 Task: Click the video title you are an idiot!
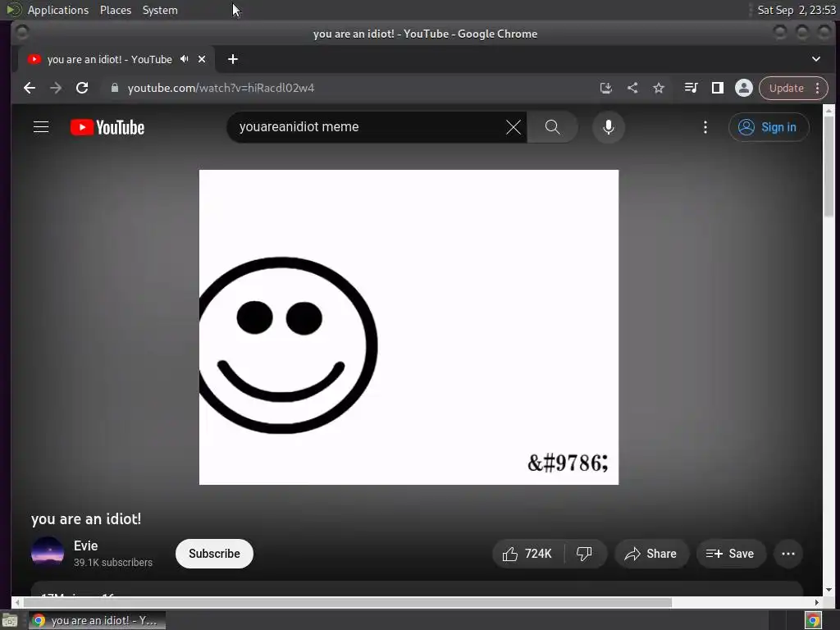click(x=85, y=518)
